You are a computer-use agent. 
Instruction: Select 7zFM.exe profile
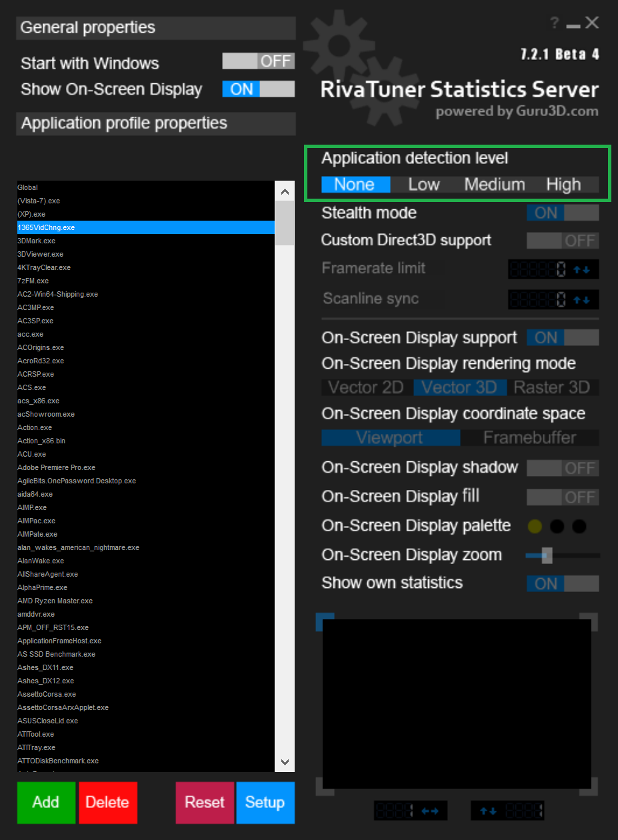[x=145, y=281]
